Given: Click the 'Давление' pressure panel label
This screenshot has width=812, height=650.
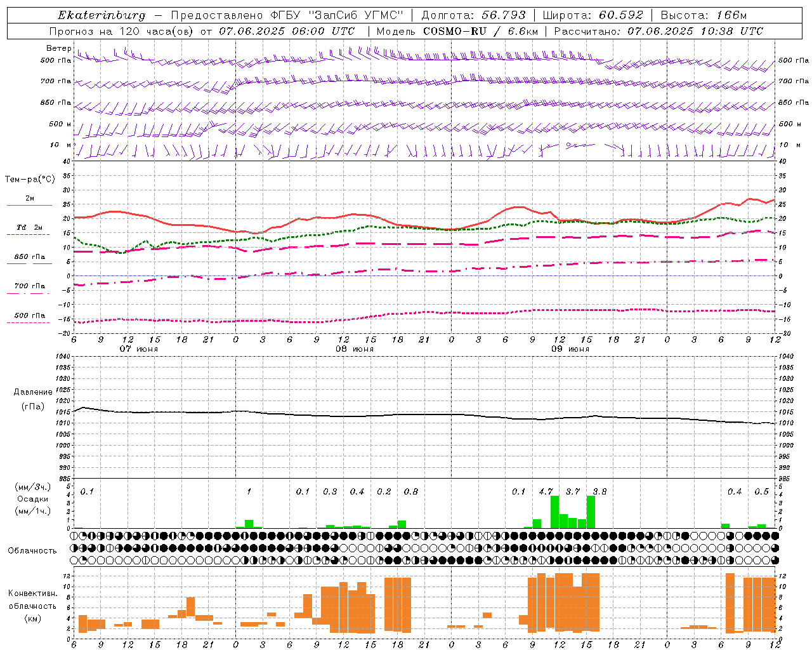Looking at the screenshot, I should point(33,392).
